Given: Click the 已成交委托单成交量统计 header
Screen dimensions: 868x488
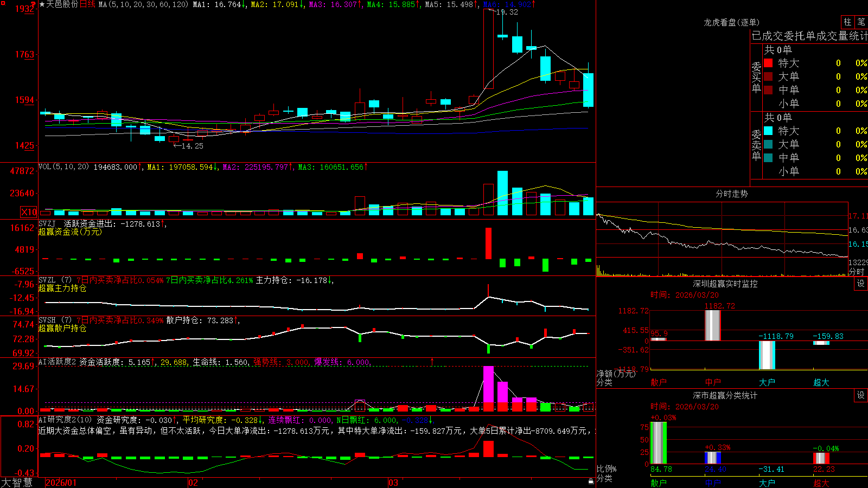Looking at the screenshot, I should tap(809, 36).
